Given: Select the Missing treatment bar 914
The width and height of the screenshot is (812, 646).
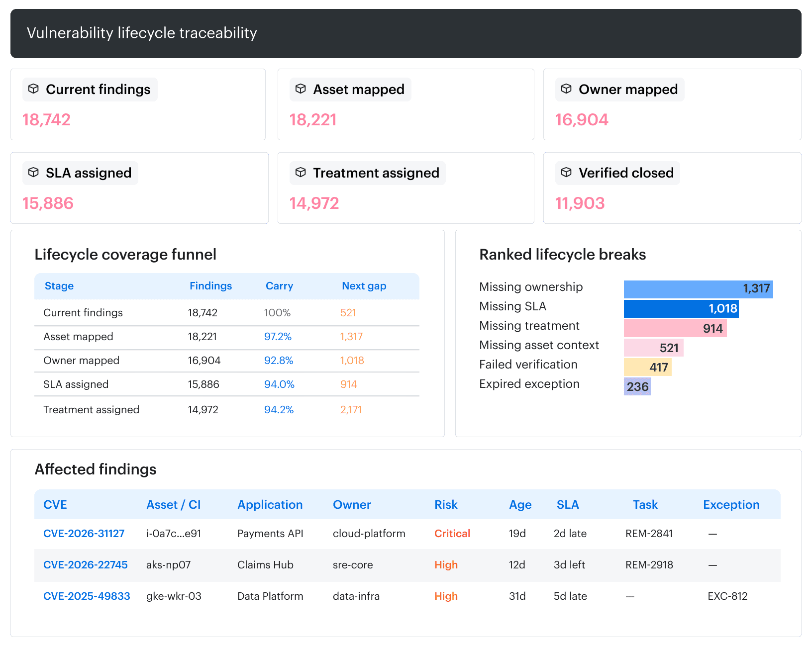Looking at the screenshot, I should tap(675, 328).
